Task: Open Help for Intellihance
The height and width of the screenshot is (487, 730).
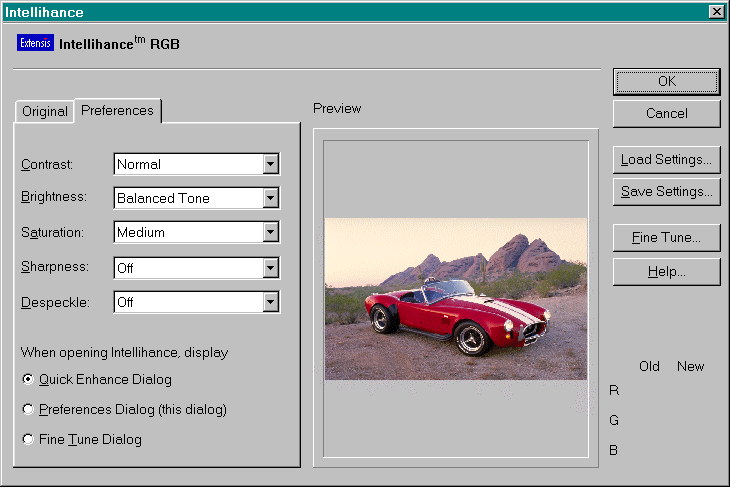Action: click(667, 272)
